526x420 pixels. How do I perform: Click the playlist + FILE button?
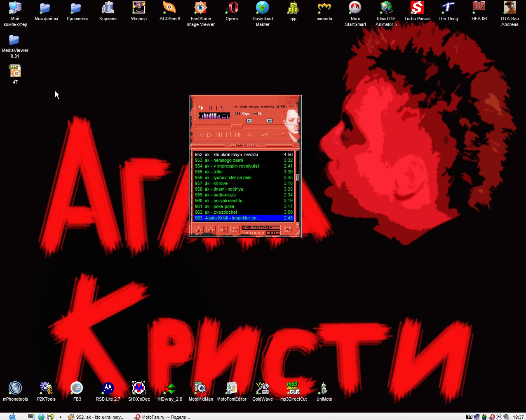pyautogui.click(x=199, y=229)
